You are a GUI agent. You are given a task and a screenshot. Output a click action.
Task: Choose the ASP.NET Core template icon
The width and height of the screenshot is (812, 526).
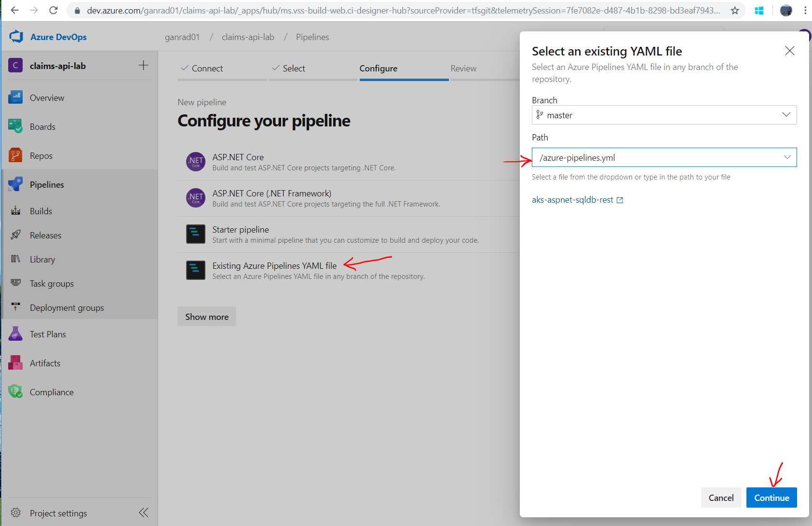[196, 162]
